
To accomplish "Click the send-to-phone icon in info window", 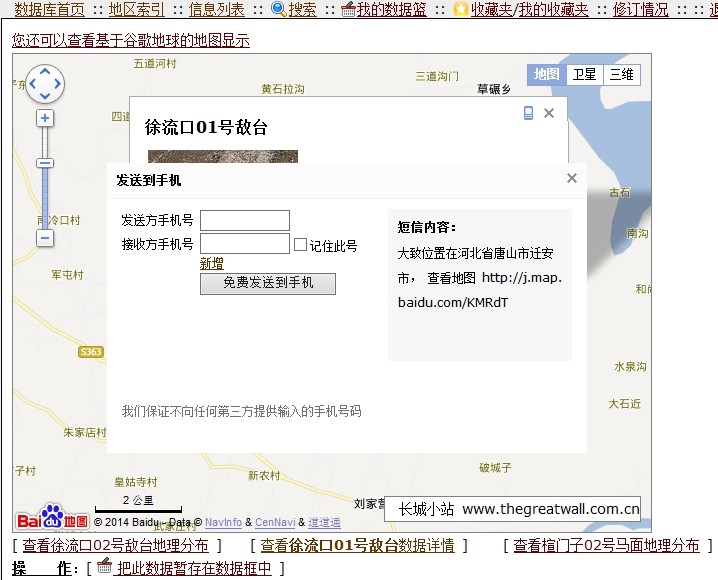I will click(x=528, y=113).
